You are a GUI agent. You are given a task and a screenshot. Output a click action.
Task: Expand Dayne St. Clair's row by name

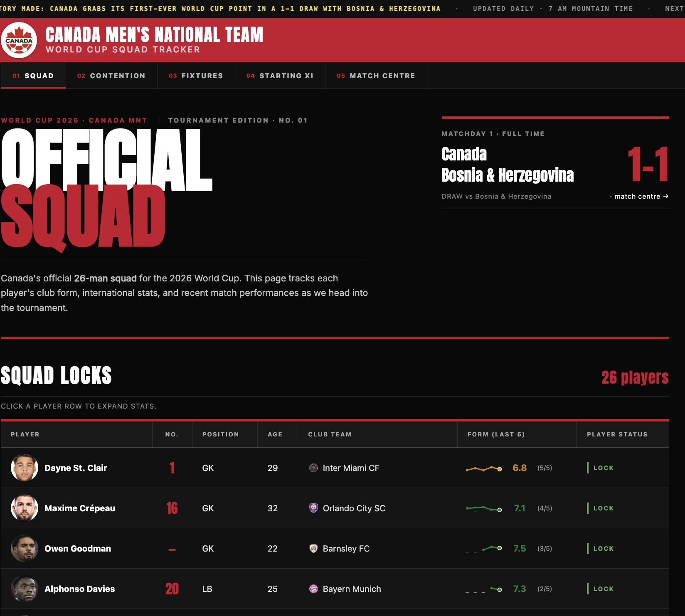[x=76, y=468]
